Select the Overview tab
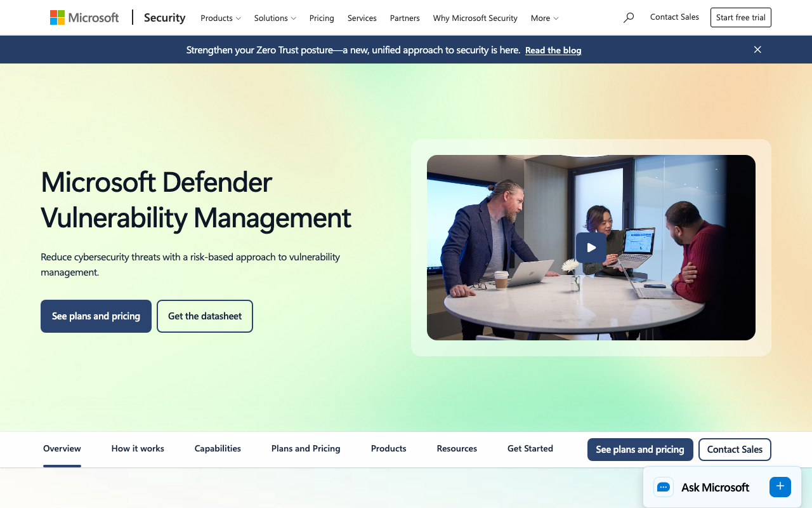Viewport: 812px width, 508px height. (62, 448)
